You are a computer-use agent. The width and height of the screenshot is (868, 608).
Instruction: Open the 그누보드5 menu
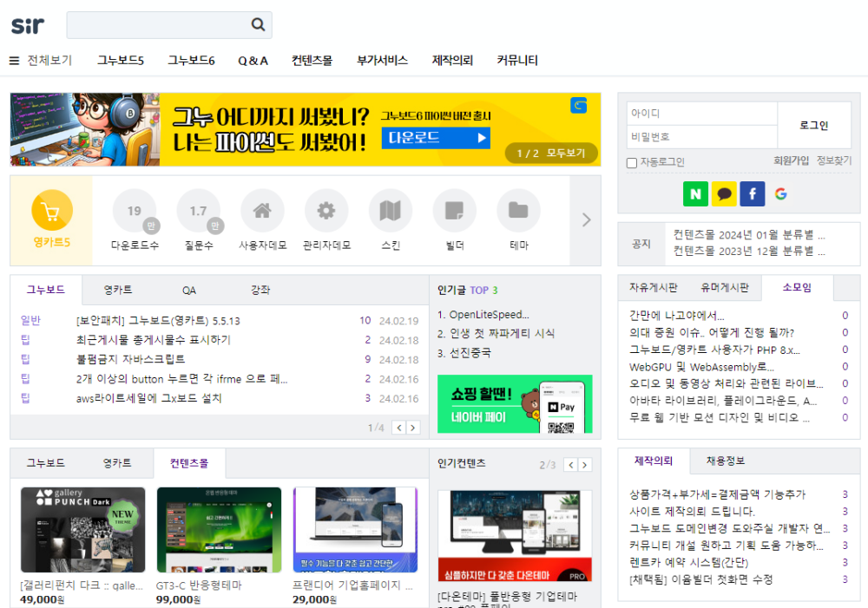121,61
